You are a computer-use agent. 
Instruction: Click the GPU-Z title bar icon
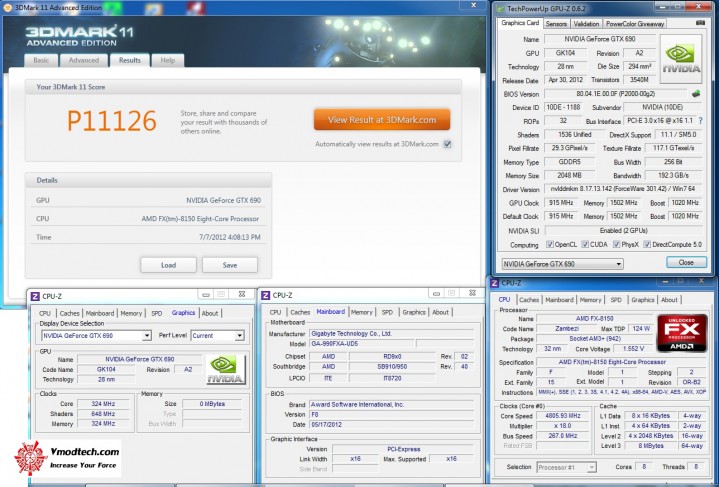point(500,8)
